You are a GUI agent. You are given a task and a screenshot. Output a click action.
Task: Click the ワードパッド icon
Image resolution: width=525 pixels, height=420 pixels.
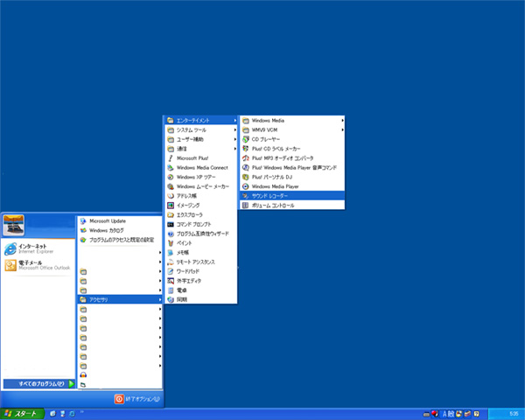coord(171,271)
